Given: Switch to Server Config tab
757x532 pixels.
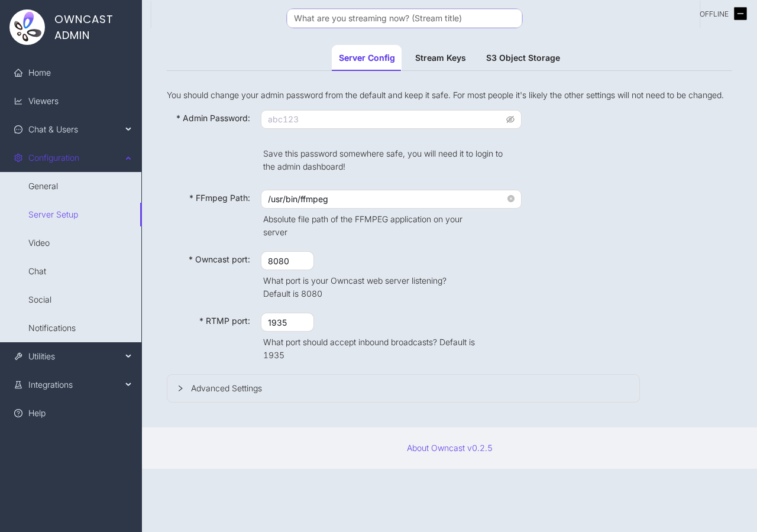Looking at the screenshot, I should click(367, 58).
